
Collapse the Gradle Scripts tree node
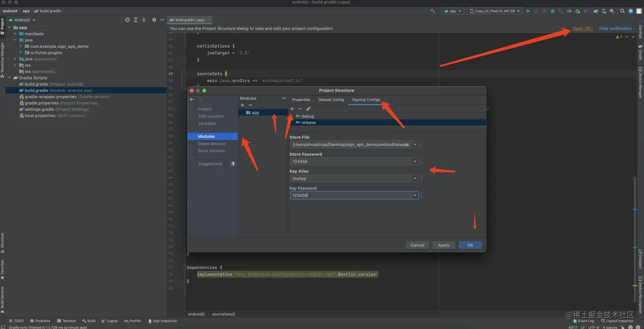click(x=9, y=78)
